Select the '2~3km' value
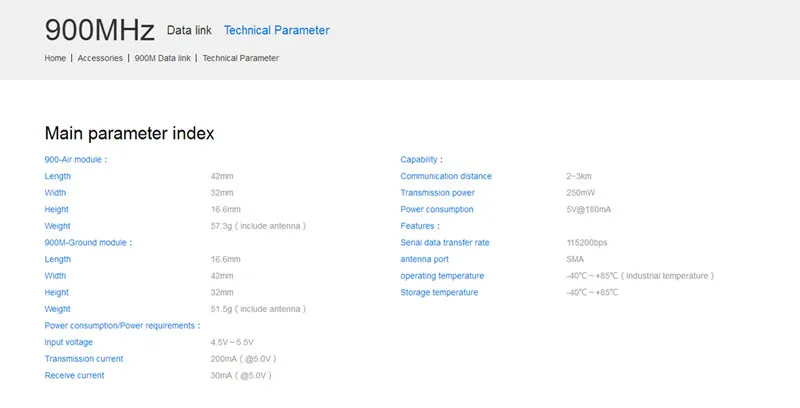Image resolution: width=800 pixels, height=408 pixels. 579,176
